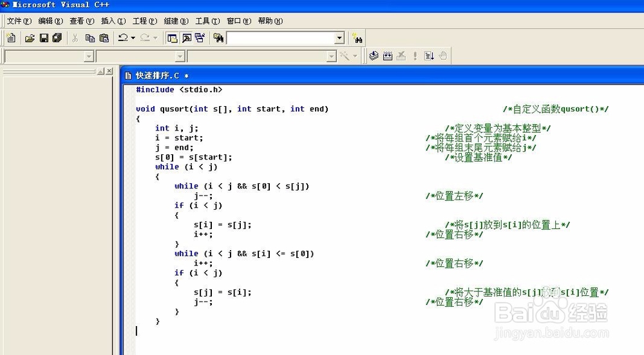Click the Undo arrow icon

(x=123, y=38)
